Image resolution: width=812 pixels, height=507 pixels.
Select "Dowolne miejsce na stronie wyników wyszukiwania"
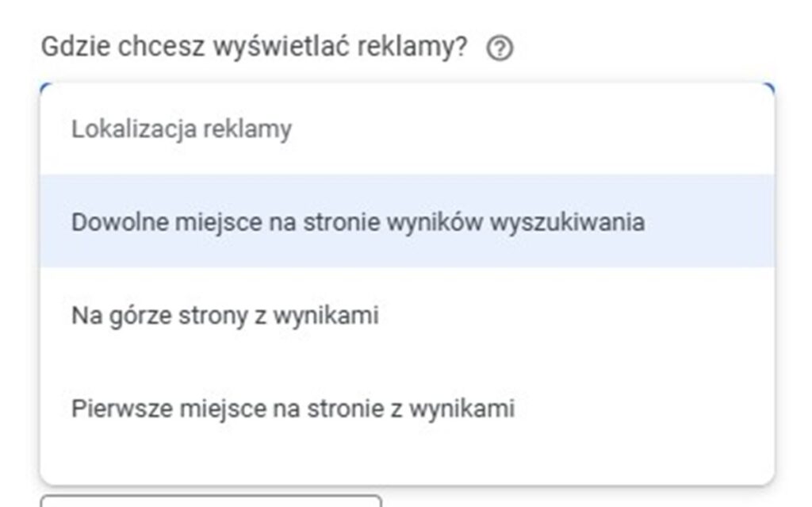pos(407,221)
